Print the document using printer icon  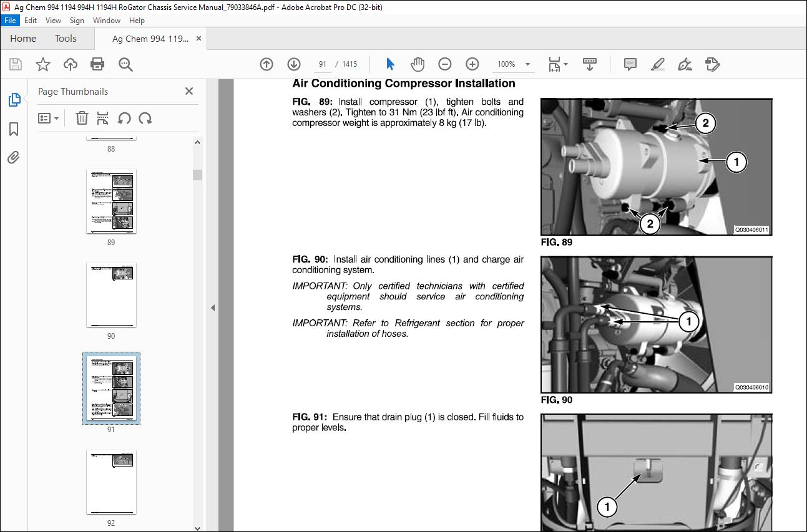(97, 64)
